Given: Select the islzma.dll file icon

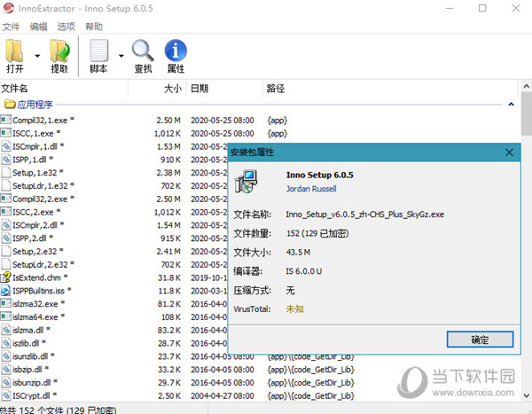Looking at the screenshot, I should [6, 330].
